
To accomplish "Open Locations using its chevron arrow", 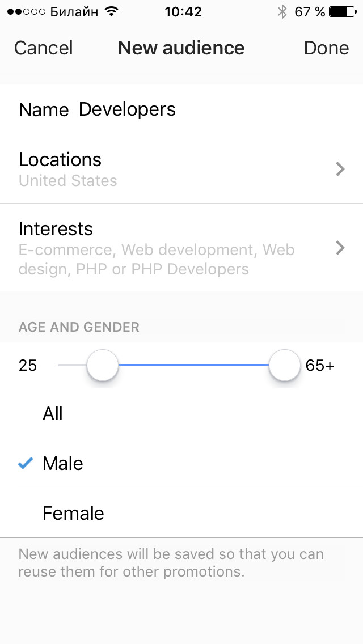I will pyautogui.click(x=340, y=169).
